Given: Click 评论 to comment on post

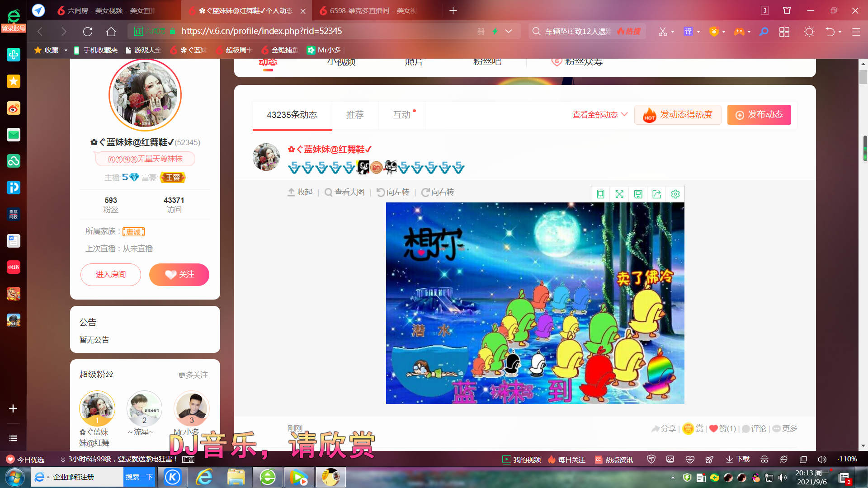Looking at the screenshot, I should [754, 428].
